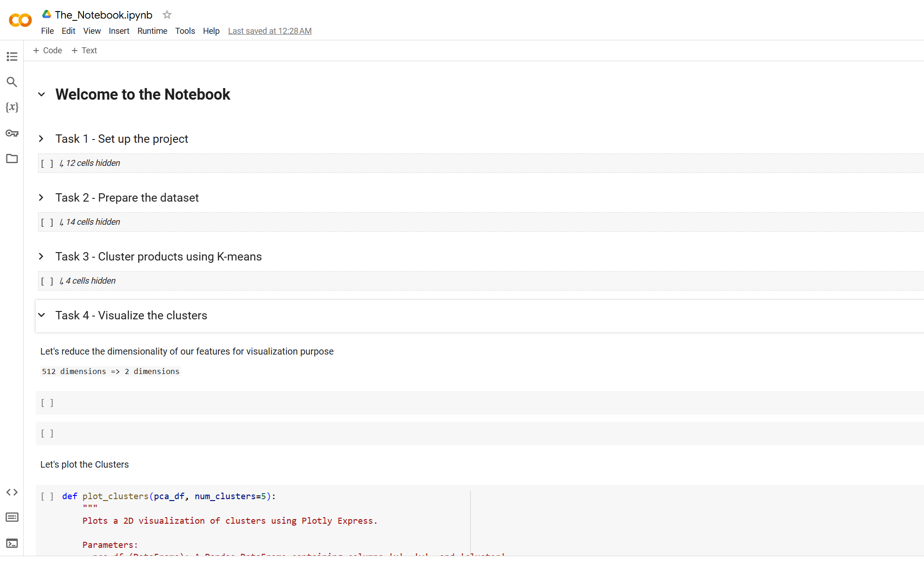Image resolution: width=924 pixels, height=571 pixels.
Task: Open the table of contents sidebar icon
Action: [12, 57]
